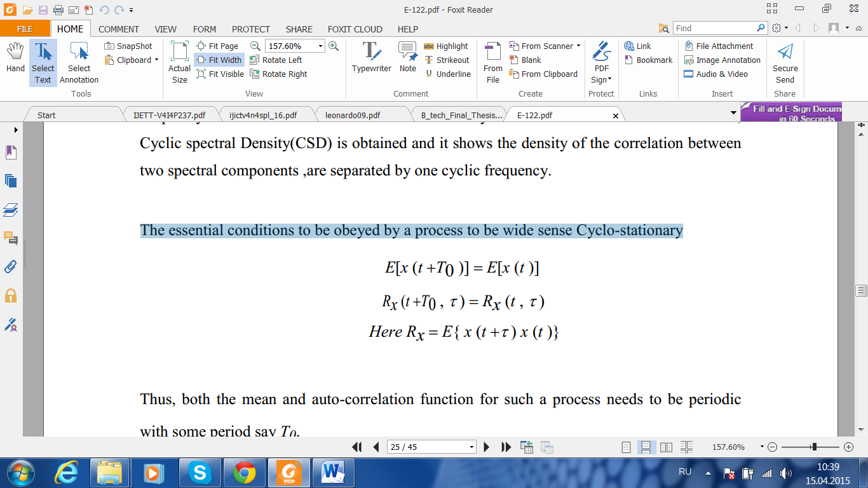Rotate the page left
Viewport: 868px width, 488px height.
coord(276,60)
